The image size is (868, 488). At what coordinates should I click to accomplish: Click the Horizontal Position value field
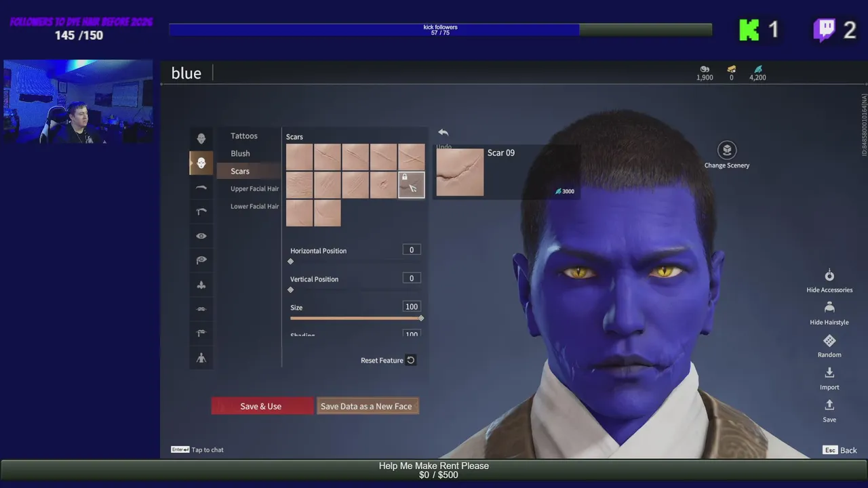[411, 250]
